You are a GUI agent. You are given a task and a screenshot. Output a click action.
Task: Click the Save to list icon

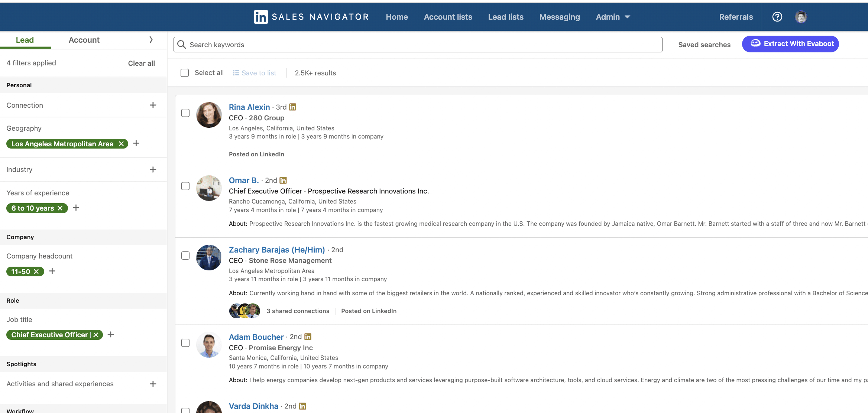point(236,73)
